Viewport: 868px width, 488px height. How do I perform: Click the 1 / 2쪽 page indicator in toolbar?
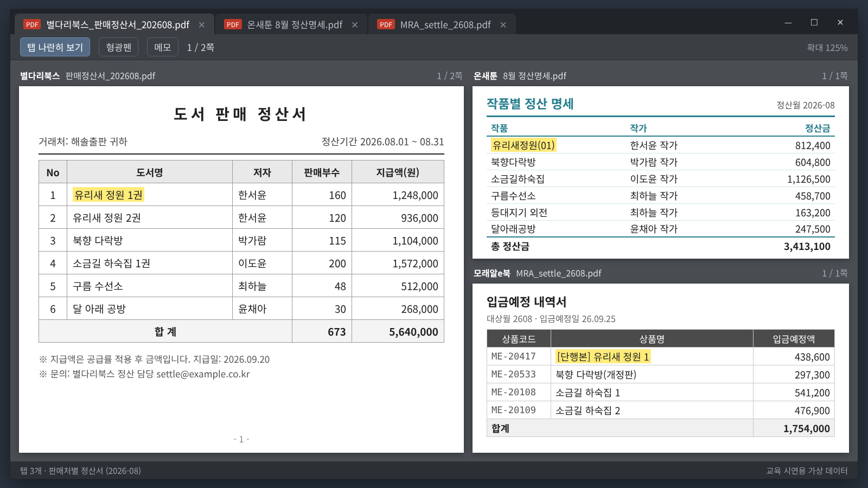click(201, 48)
